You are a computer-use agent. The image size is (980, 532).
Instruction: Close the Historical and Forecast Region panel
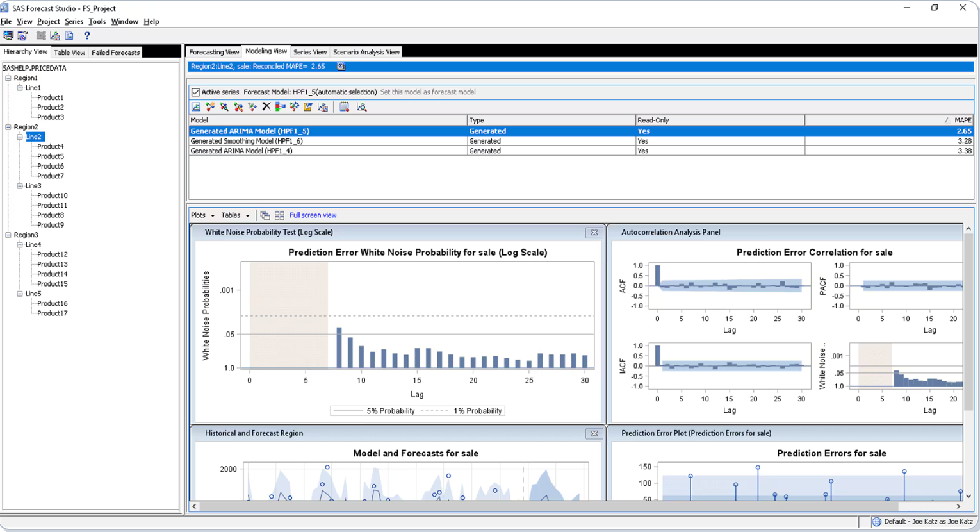pyautogui.click(x=594, y=434)
